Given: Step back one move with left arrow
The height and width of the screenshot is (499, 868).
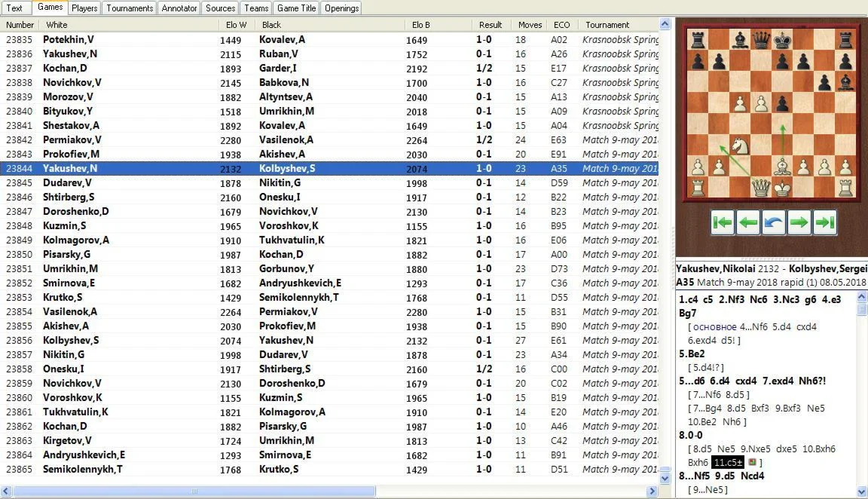Looking at the screenshot, I should [x=747, y=222].
